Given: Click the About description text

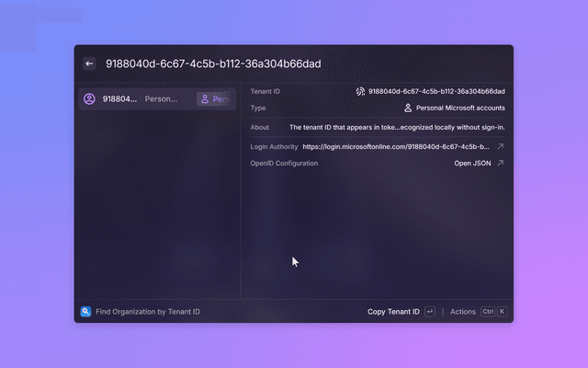Looking at the screenshot, I should [397, 127].
